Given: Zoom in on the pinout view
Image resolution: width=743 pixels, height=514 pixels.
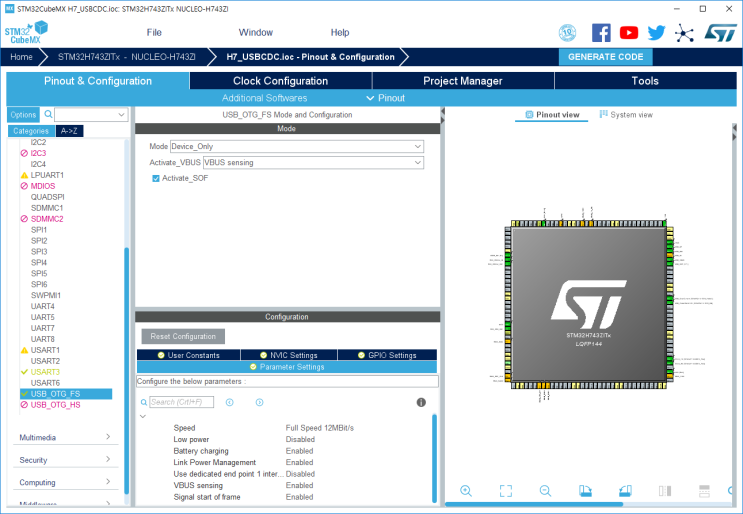Looking at the screenshot, I should pos(466,491).
